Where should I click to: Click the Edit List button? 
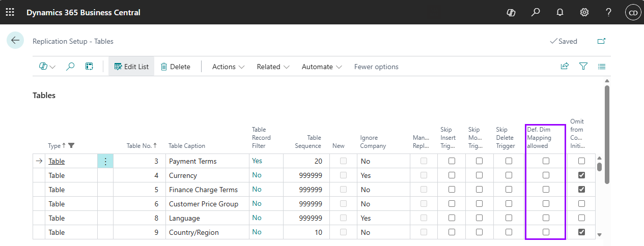point(131,67)
